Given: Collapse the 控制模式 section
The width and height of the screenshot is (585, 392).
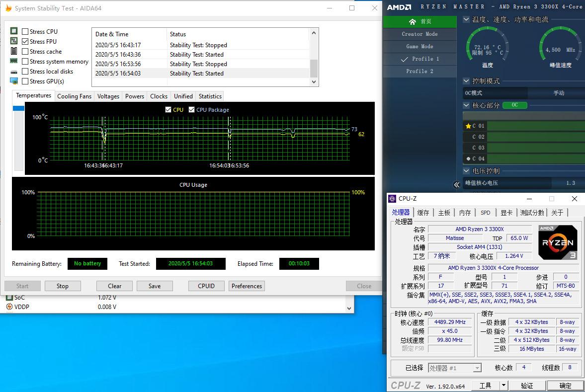Looking at the screenshot, I should [x=466, y=80].
